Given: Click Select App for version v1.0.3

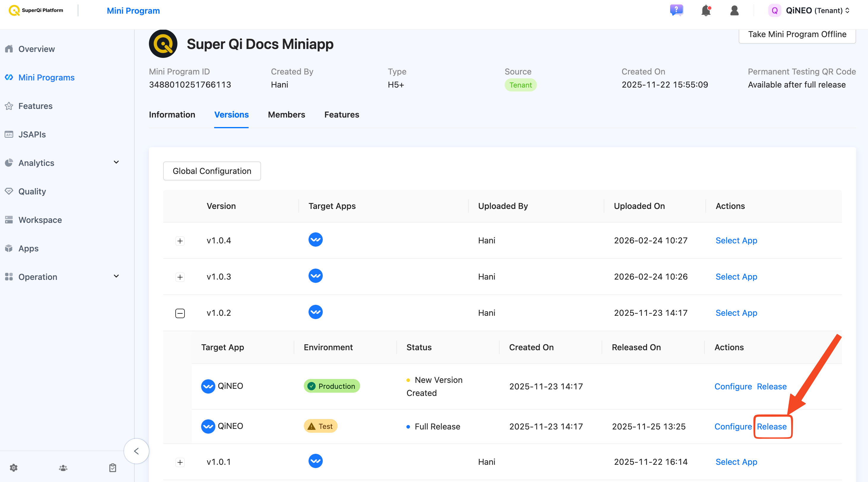Looking at the screenshot, I should tap(736, 277).
